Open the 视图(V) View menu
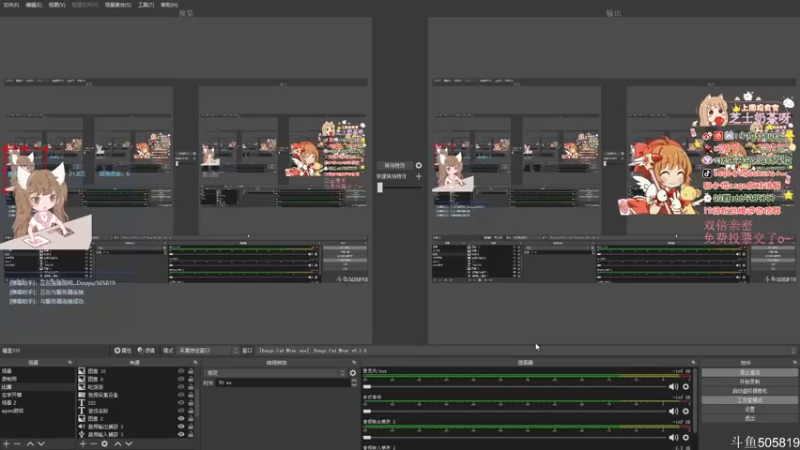 tap(57, 5)
